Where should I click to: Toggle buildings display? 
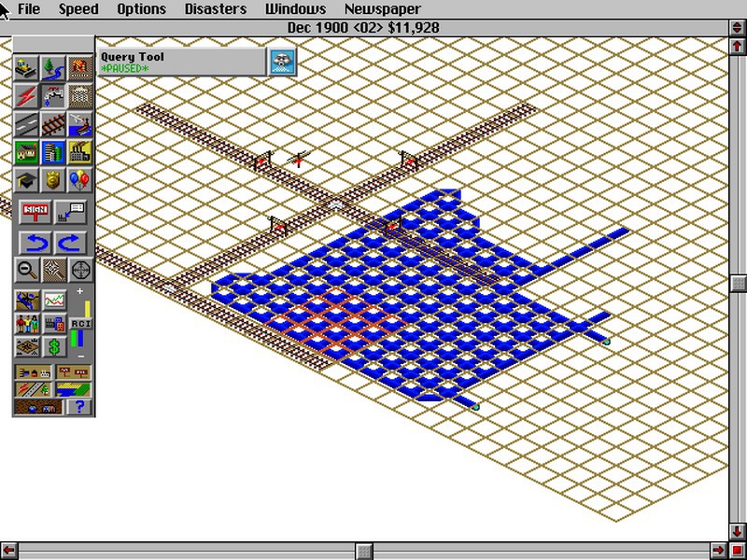[33, 372]
